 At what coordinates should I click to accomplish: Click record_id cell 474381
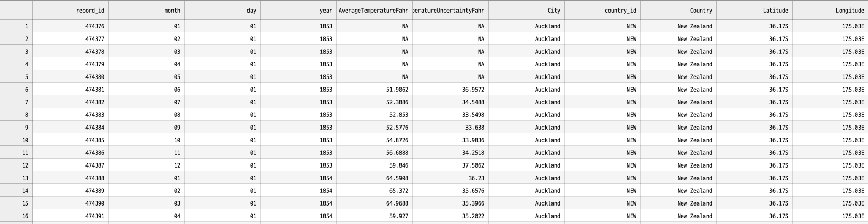(70, 89)
